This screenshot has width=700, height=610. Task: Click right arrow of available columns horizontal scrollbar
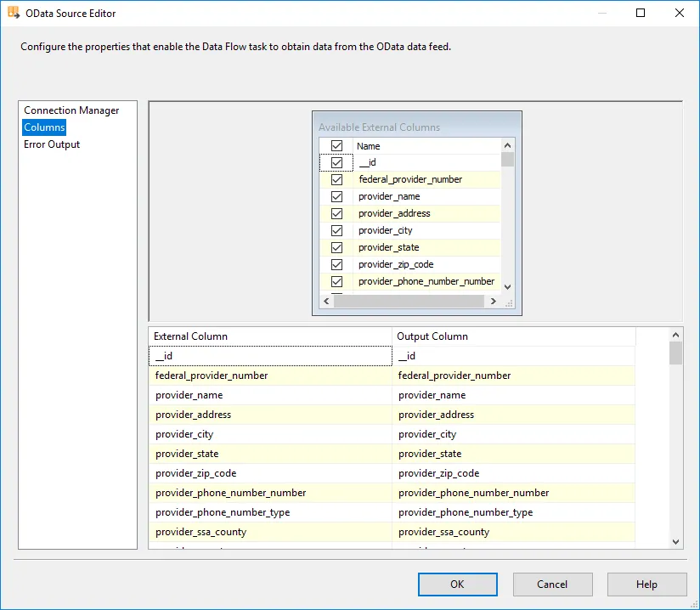tap(494, 301)
